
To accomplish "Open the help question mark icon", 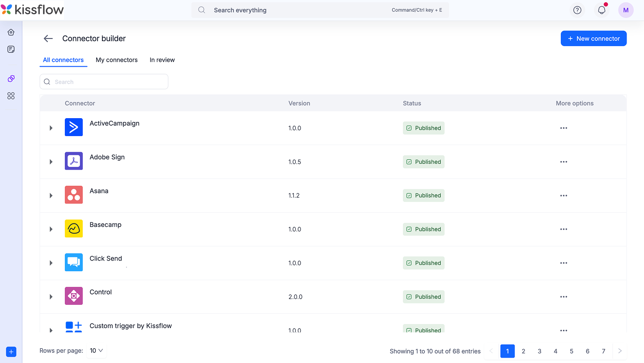I will tap(577, 10).
